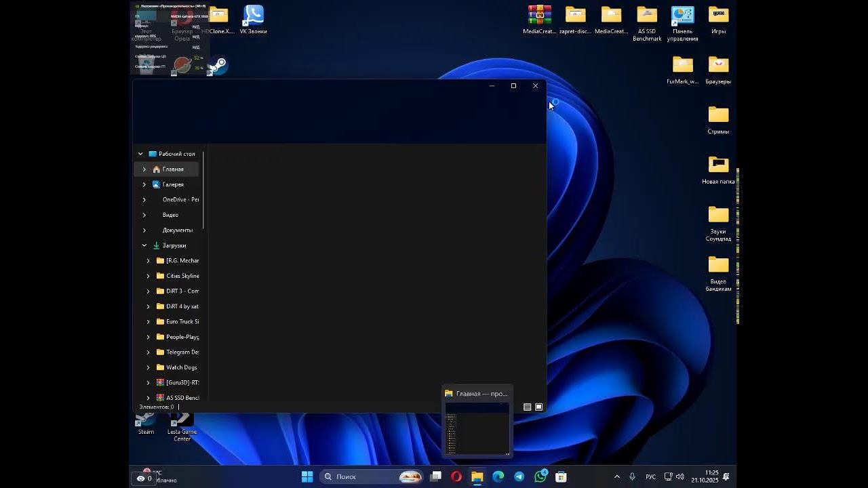This screenshot has height=488, width=868.
Task: Switch to large thumbnails view in Explorer
Action: coord(539,407)
